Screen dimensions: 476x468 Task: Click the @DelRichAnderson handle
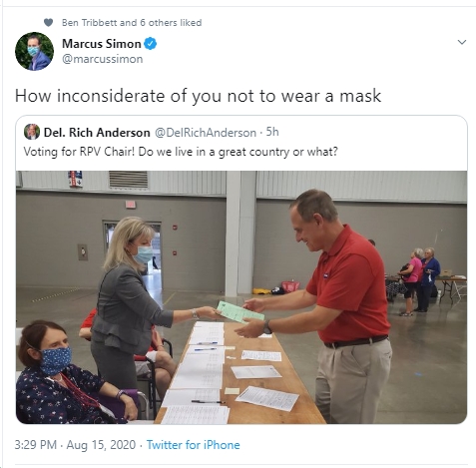click(x=206, y=133)
